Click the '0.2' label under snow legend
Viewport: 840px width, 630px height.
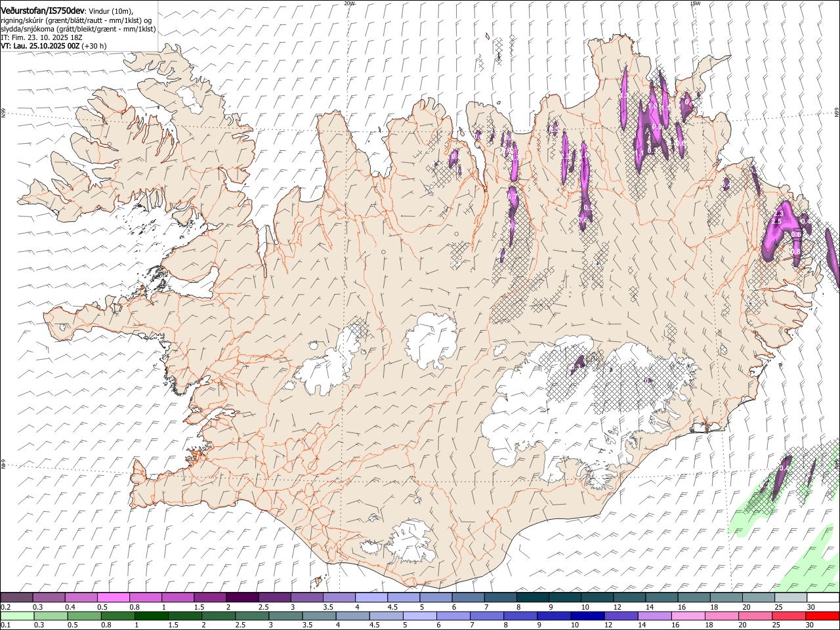click(5, 607)
